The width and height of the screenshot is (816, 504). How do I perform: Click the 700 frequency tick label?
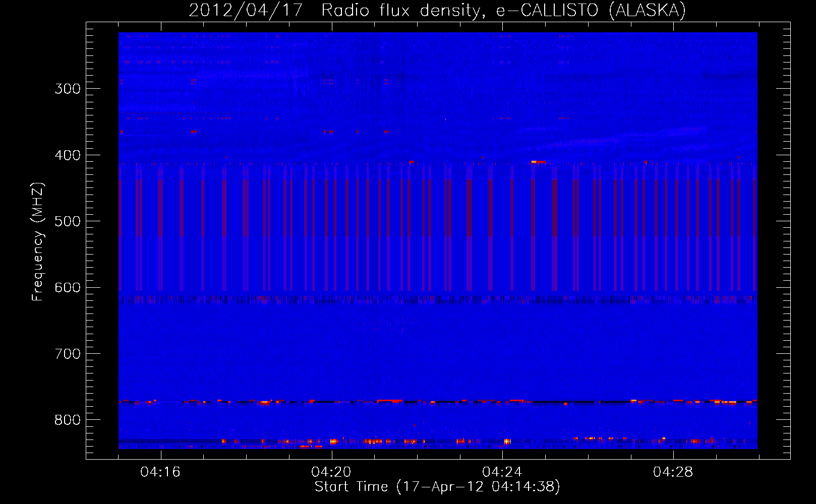click(x=68, y=354)
